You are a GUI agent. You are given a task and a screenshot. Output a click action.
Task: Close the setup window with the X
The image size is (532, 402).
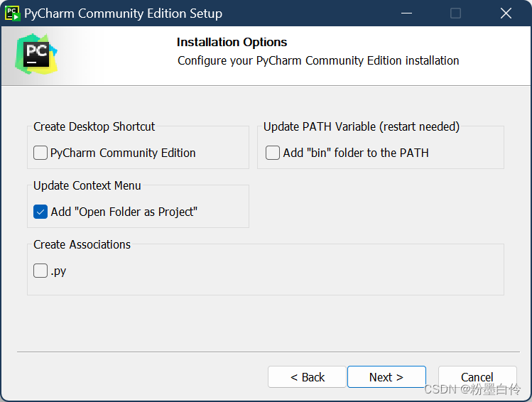tap(506, 13)
